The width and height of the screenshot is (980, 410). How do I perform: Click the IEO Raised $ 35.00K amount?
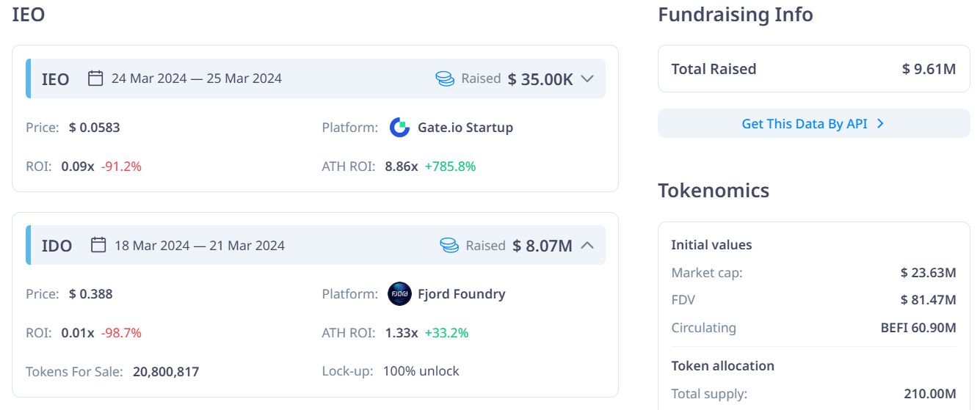540,79
